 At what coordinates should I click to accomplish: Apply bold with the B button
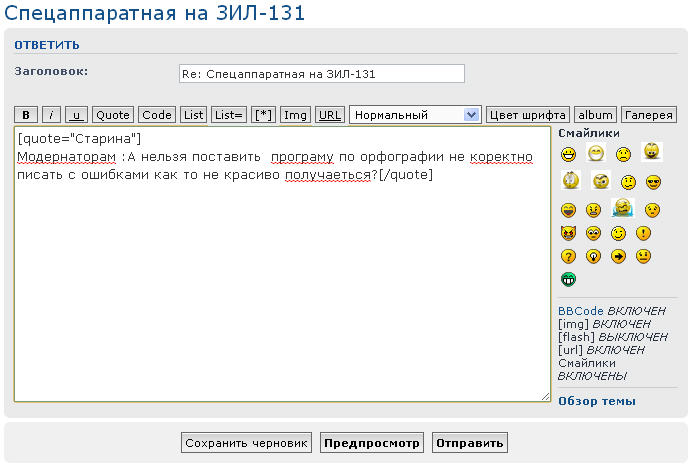[x=26, y=115]
